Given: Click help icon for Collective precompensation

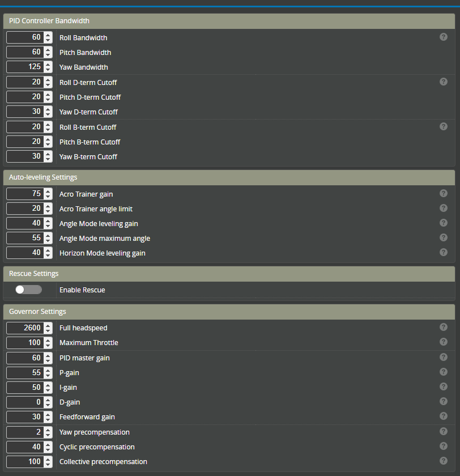Looking at the screenshot, I should pyautogui.click(x=444, y=461).
